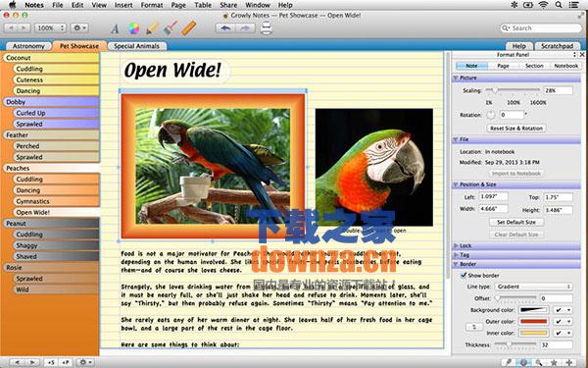588x368 pixels.
Task: Click the bottom-right plus icon
Action: pos(568,362)
